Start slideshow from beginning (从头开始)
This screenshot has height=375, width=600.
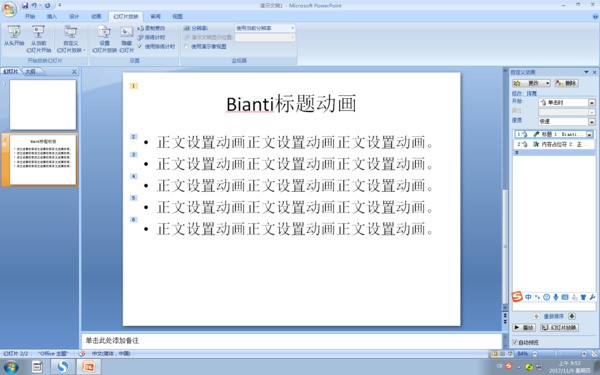(14, 36)
